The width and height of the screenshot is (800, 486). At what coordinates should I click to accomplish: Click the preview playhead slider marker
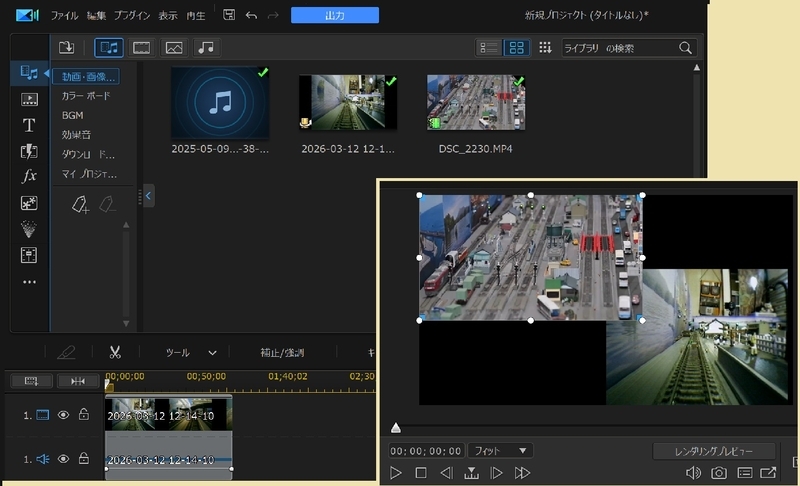click(x=395, y=428)
